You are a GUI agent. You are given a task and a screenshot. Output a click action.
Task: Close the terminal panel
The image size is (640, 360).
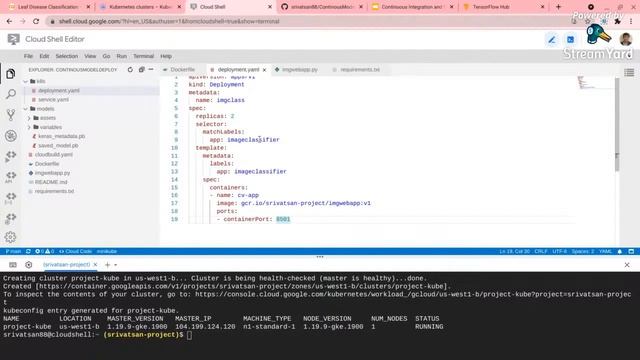(627, 265)
